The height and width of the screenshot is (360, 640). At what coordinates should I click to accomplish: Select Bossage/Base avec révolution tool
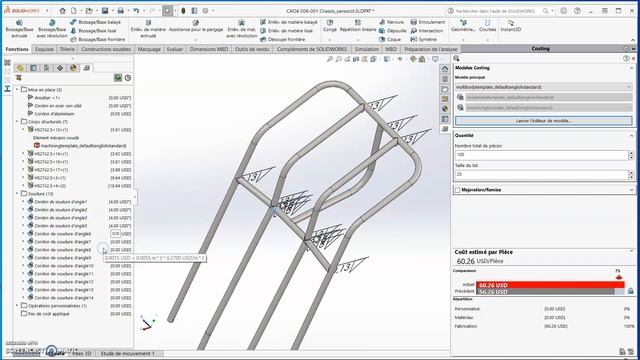coord(52,29)
